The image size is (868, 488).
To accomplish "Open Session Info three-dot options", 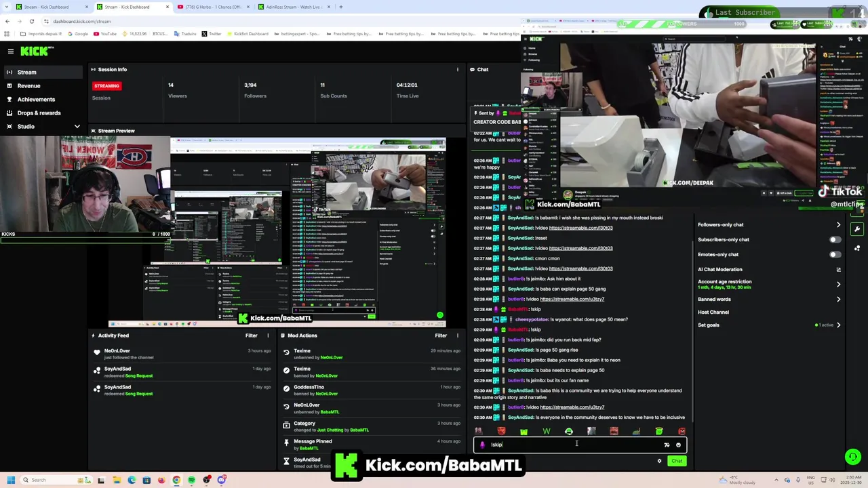I will (x=457, y=69).
